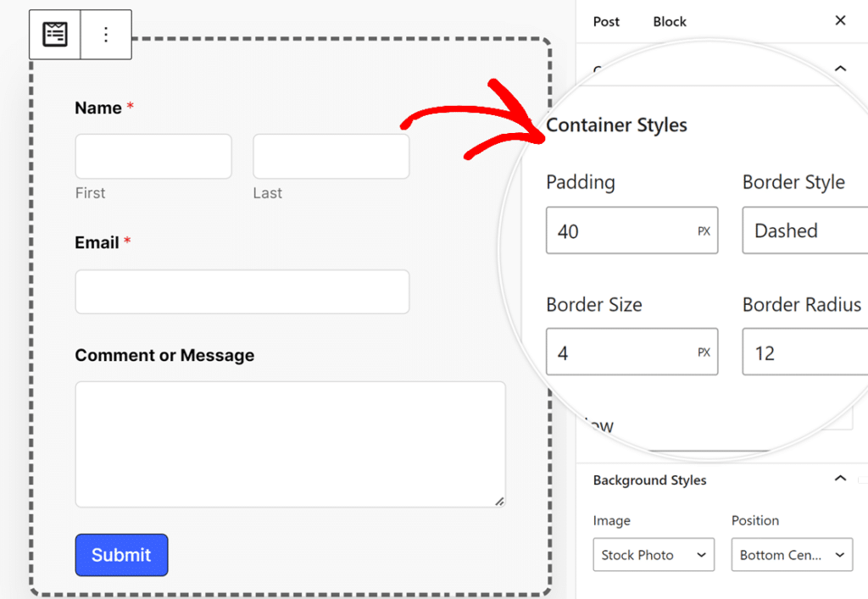Viewport: 868px width, 599px height.
Task: Open the Image dropdown showing Stock Photo
Action: (x=653, y=555)
